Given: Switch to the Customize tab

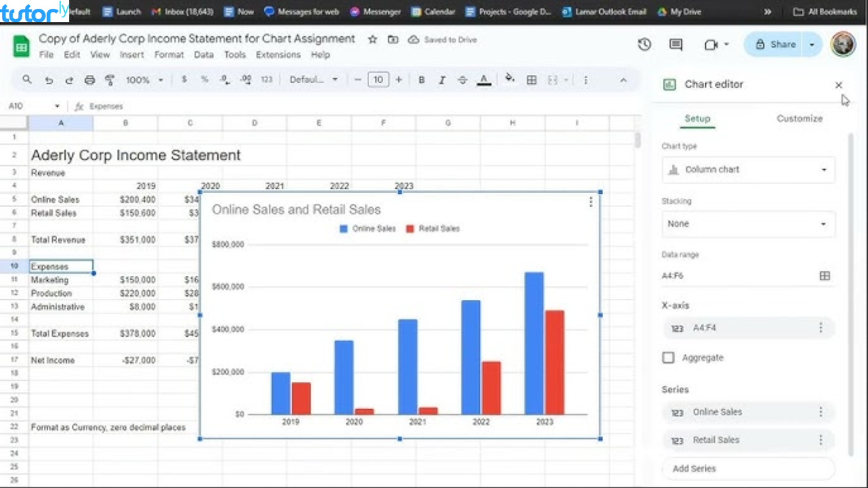Looking at the screenshot, I should (799, 119).
